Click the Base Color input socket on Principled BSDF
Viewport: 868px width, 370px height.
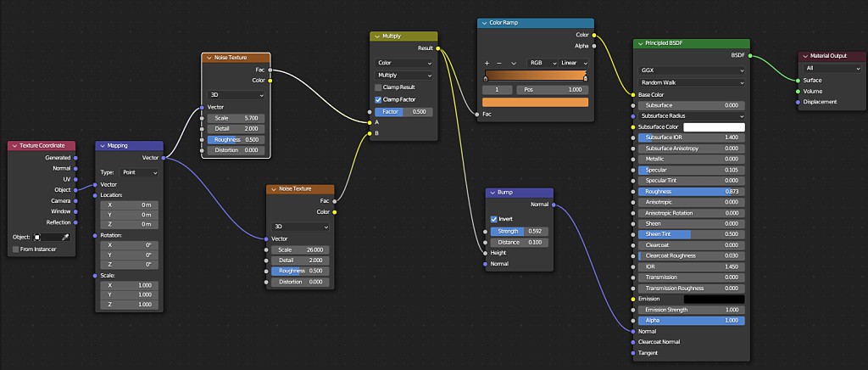click(632, 95)
